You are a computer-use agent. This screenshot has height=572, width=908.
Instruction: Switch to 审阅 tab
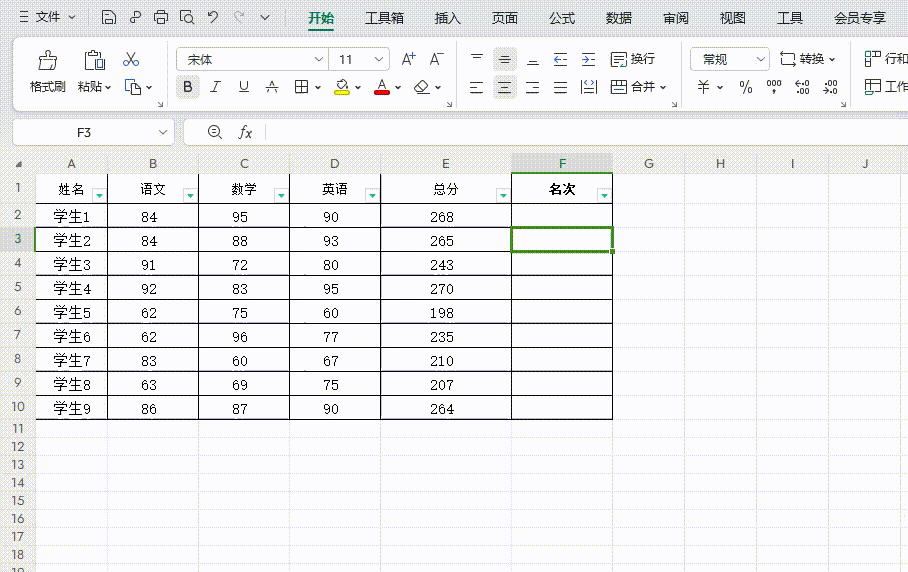(x=676, y=18)
